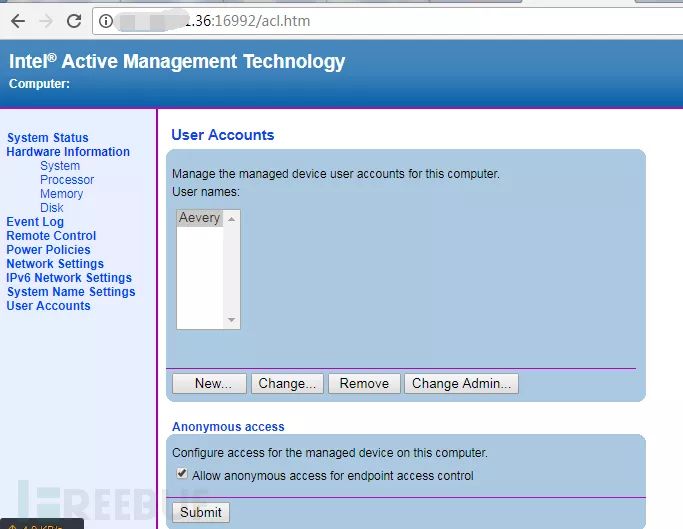Open the Memory hardware page
Image resolution: width=683 pixels, height=529 pixels.
pyautogui.click(x=61, y=193)
